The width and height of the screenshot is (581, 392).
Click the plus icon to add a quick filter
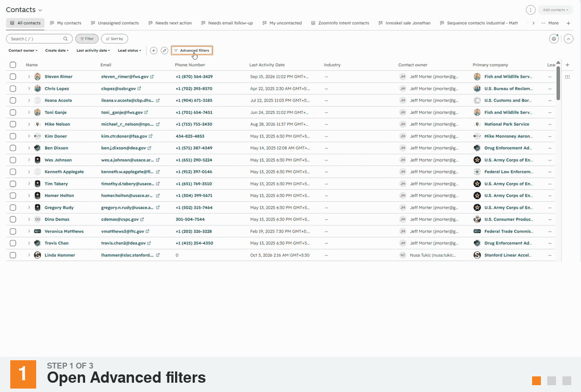[154, 51]
